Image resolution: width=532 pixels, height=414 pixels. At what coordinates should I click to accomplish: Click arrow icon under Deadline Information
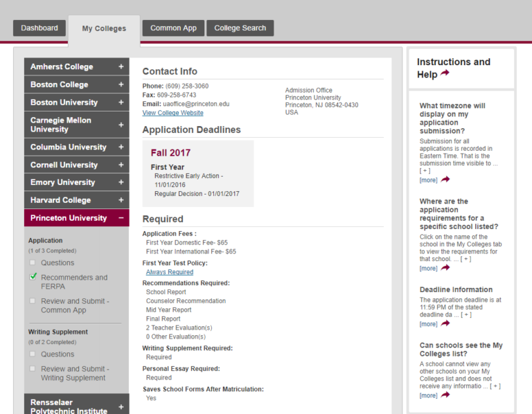[445, 323]
